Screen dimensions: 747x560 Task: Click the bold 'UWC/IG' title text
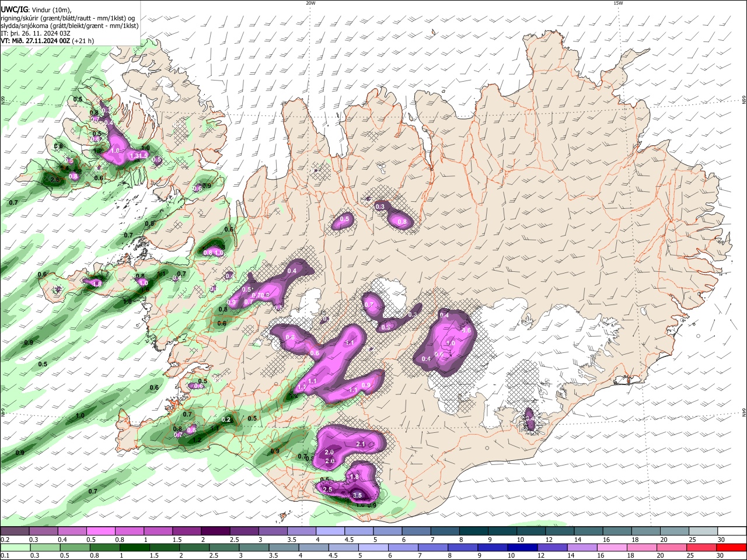point(14,10)
